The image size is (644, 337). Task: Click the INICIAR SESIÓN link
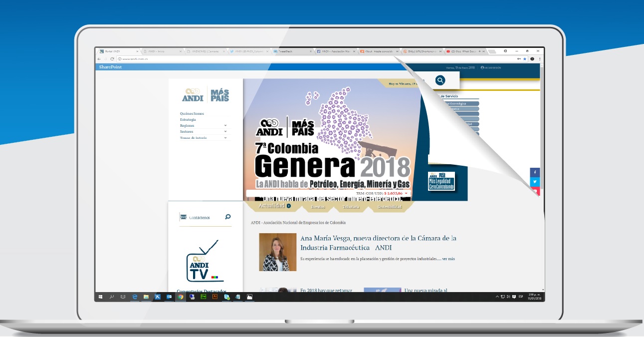(491, 67)
